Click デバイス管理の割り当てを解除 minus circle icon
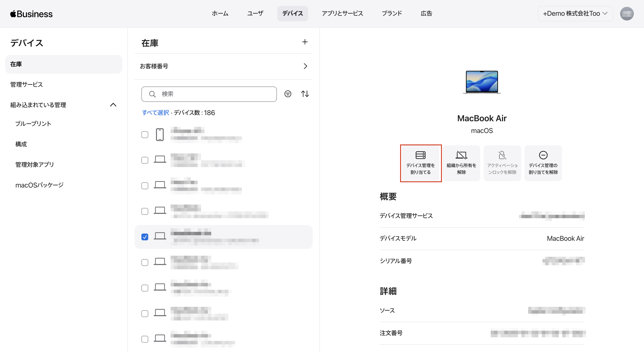The height and width of the screenshot is (352, 644). 543,155
